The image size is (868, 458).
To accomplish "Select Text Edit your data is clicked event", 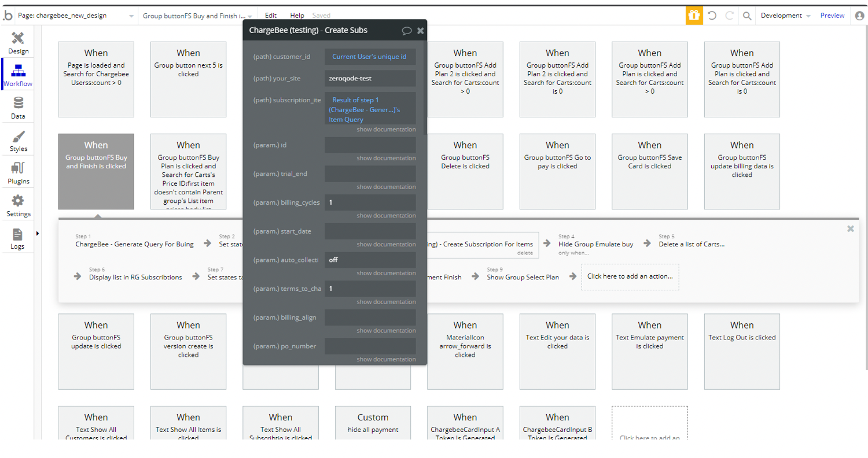I will click(x=557, y=352).
